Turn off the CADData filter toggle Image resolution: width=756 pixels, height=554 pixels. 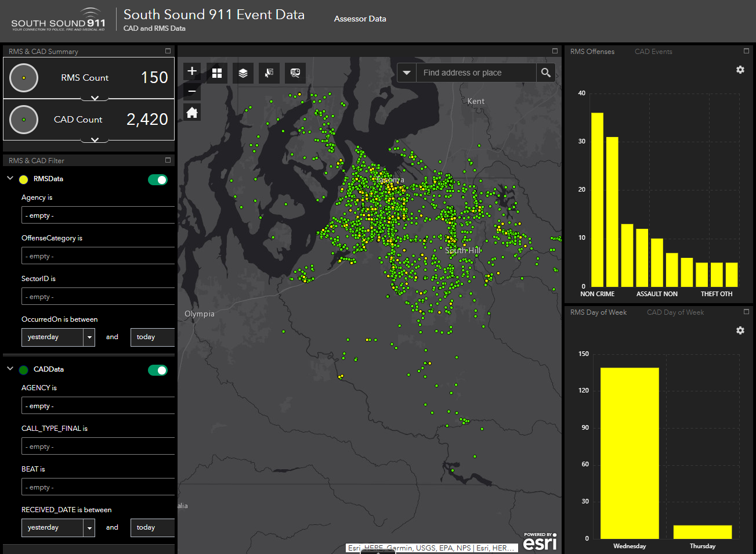[158, 370]
